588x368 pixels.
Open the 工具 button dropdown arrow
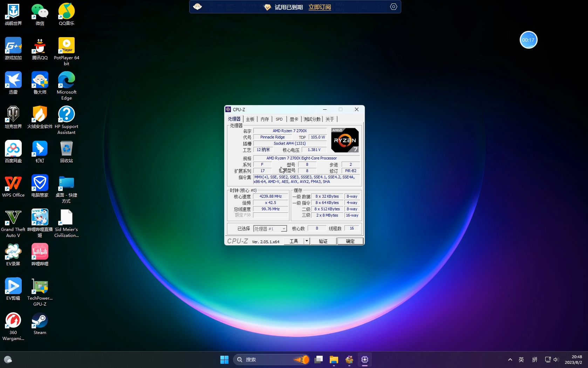307,241
